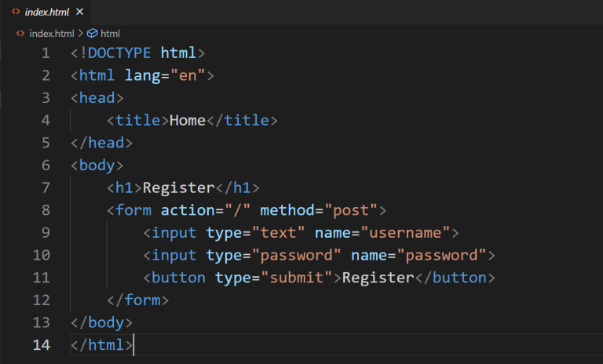Click line number 1 in the gutter
This screenshot has height=364, width=603.
(x=46, y=53)
